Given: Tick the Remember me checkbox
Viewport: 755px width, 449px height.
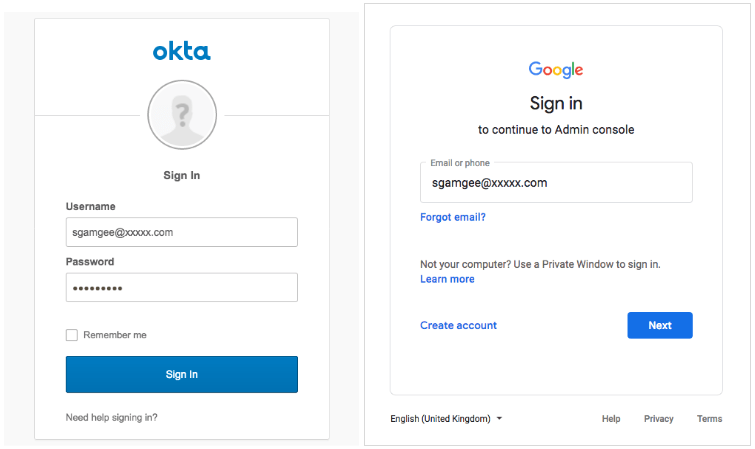Looking at the screenshot, I should (x=72, y=335).
